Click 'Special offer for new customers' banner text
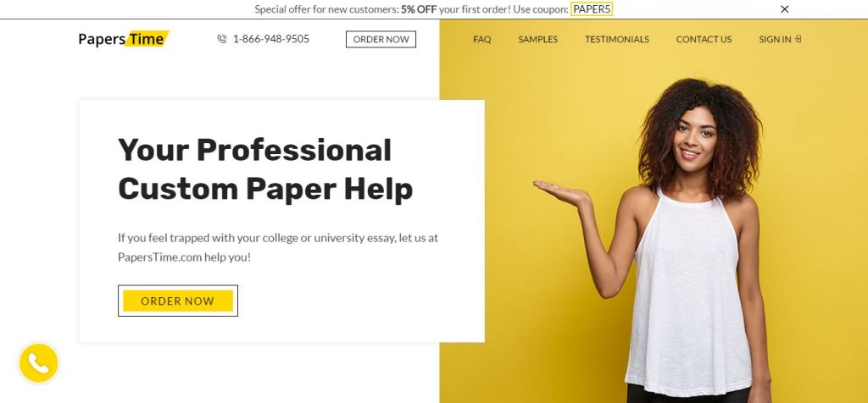Screen dimensions: 868x403 tap(325, 9)
